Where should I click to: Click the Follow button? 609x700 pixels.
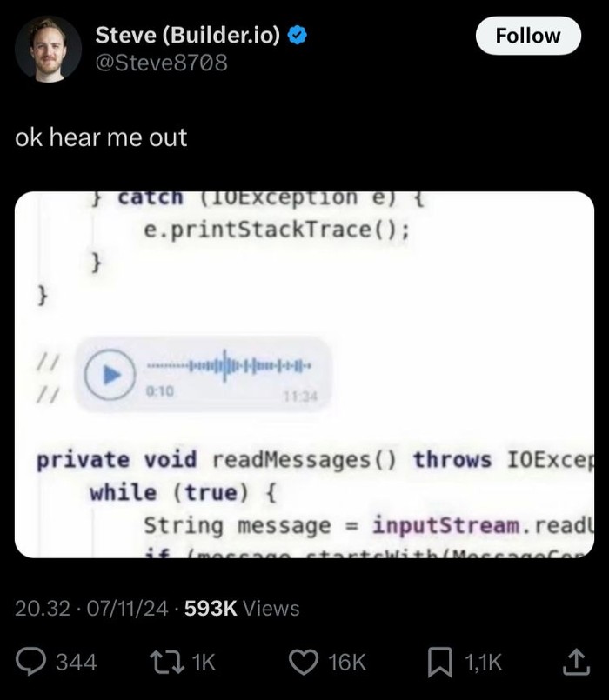pos(528,36)
